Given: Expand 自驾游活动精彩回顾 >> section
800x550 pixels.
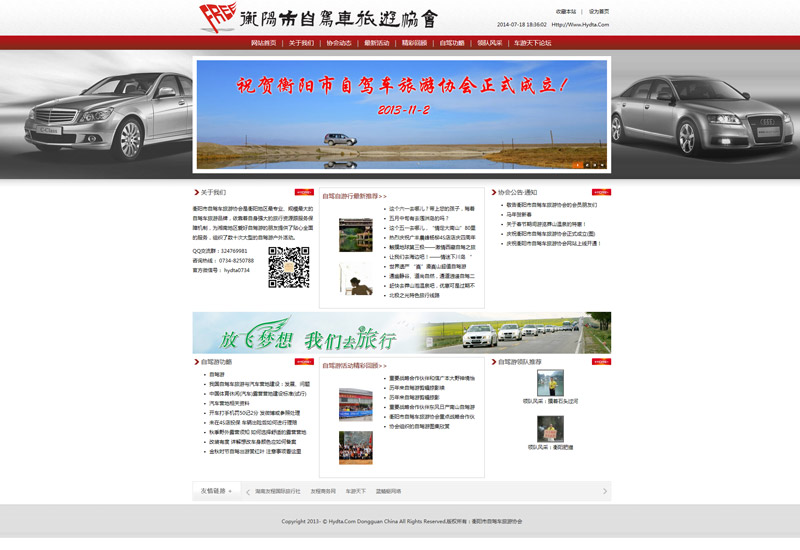Looking at the screenshot, I should coord(356,366).
